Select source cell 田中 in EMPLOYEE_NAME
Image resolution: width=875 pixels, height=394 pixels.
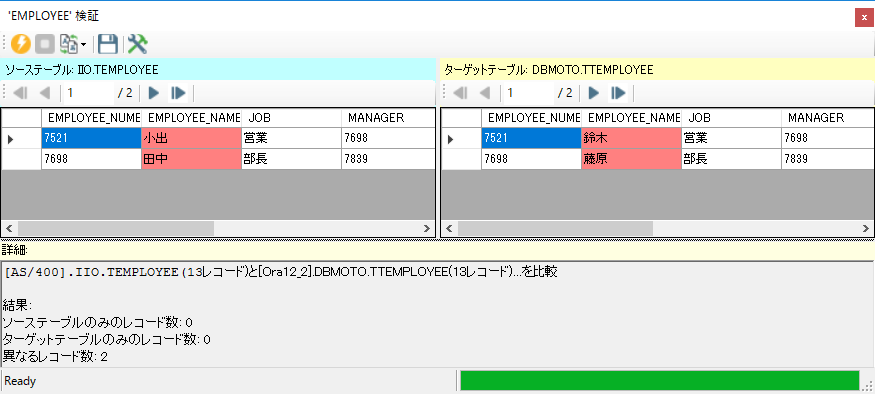191,160
